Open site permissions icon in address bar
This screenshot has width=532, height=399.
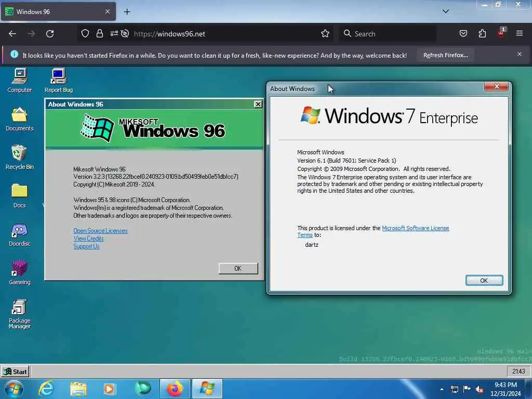[x=114, y=34]
